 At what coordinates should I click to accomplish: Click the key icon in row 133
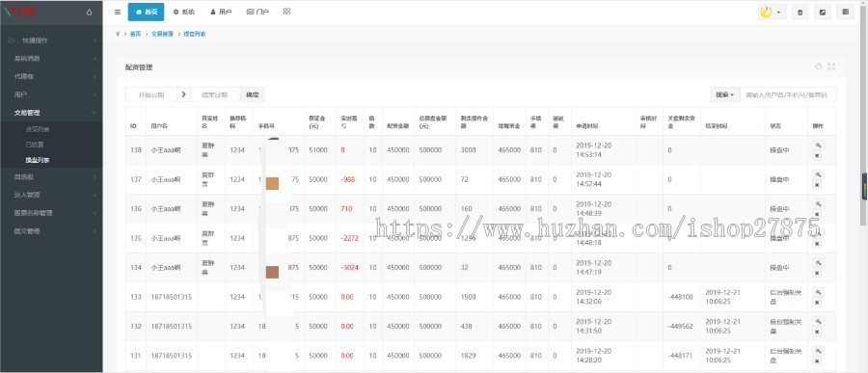818,292
